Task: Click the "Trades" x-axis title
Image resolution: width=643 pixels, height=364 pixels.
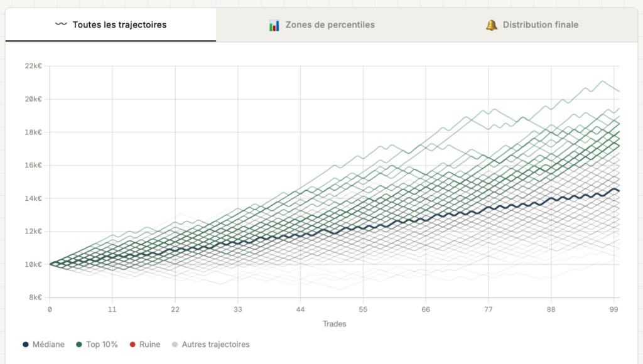Action: coord(334,324)
